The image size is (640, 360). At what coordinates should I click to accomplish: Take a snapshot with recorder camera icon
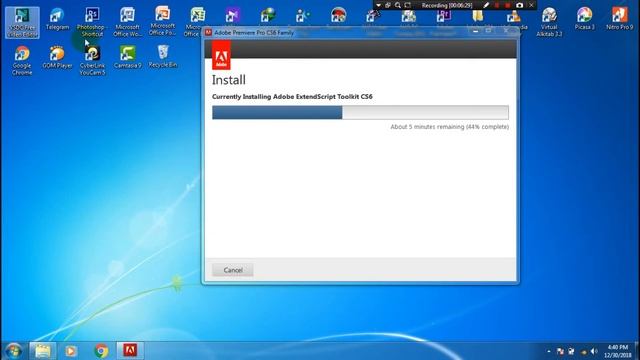click(x=519, y=5)
